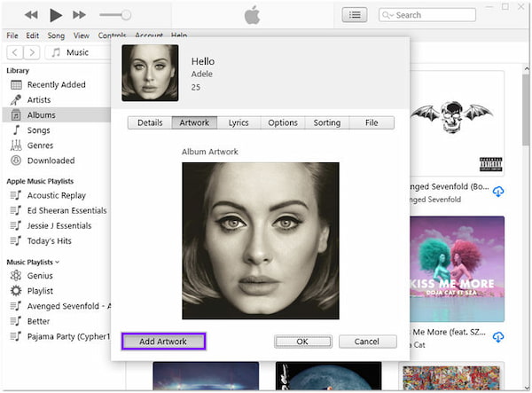Open the File menu
532x393 pixels.
pos(12,35)
